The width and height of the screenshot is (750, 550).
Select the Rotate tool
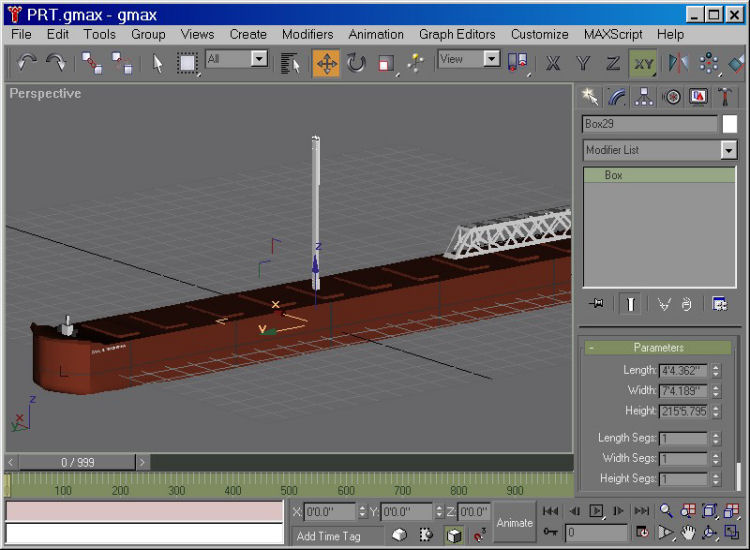click(x=357, y=64)
